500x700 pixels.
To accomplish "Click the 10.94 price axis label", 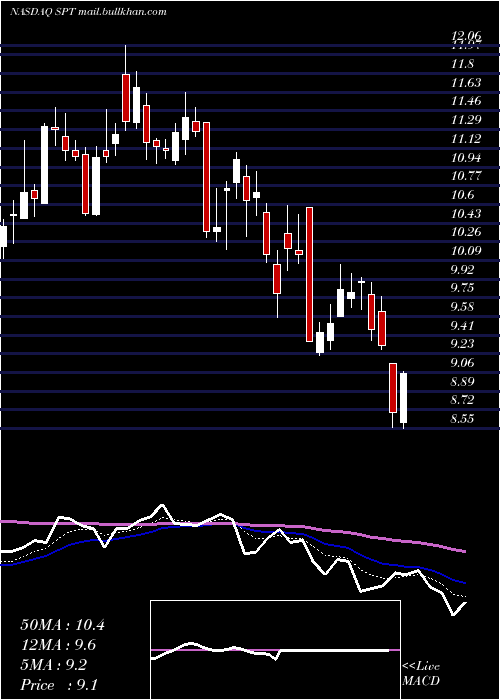I will point(466,158).
